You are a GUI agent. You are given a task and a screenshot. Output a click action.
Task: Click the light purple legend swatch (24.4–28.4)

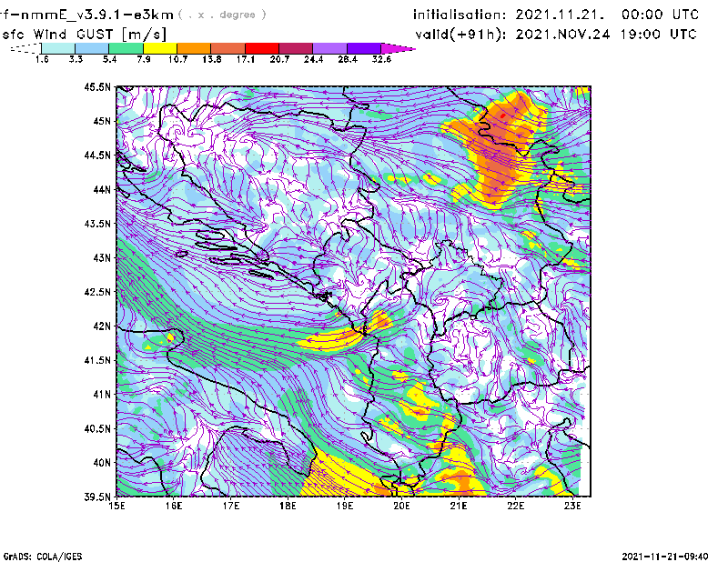329,48
